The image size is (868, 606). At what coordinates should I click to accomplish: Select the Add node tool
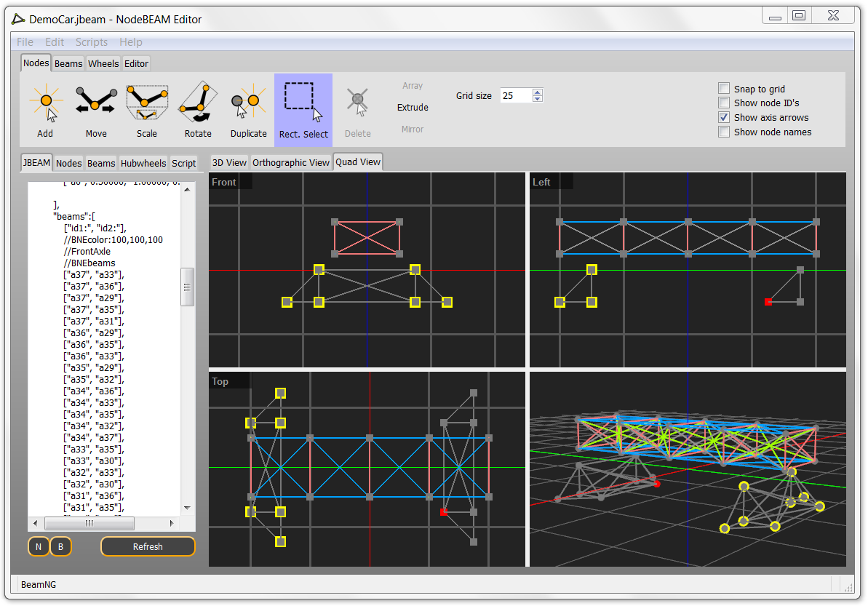(x=46, y=110)
